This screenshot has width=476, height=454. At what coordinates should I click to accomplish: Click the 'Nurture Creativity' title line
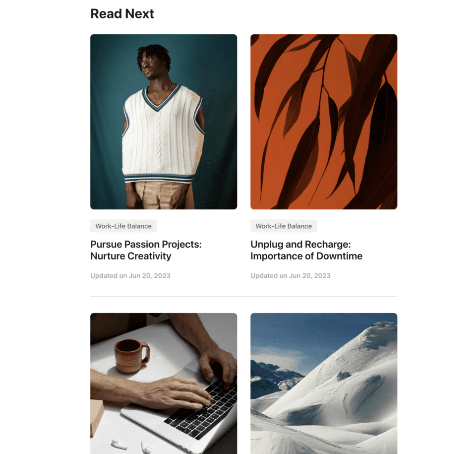pyautogui.click(x=131, y=256)
